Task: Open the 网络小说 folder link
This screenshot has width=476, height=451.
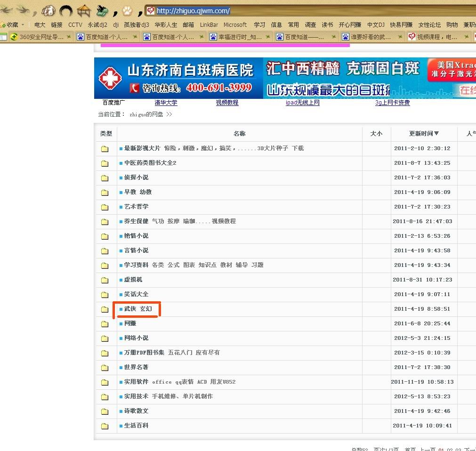Action: (x=136, y=338)
